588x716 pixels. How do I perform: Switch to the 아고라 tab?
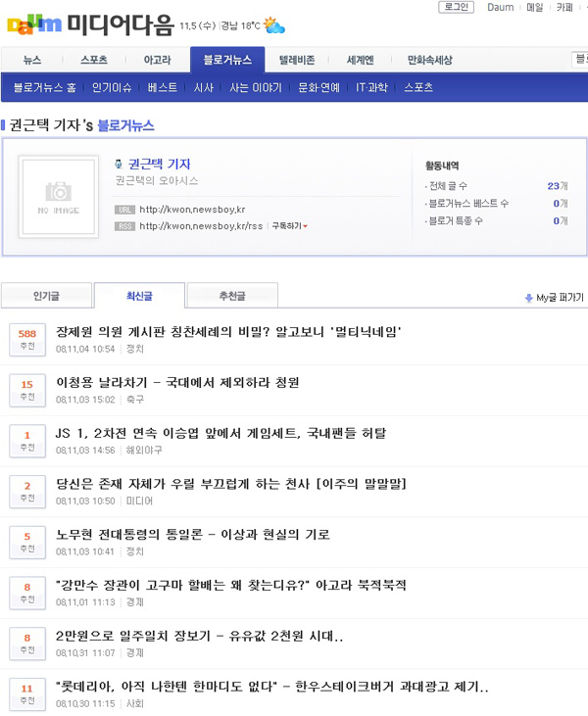point(157,60)
